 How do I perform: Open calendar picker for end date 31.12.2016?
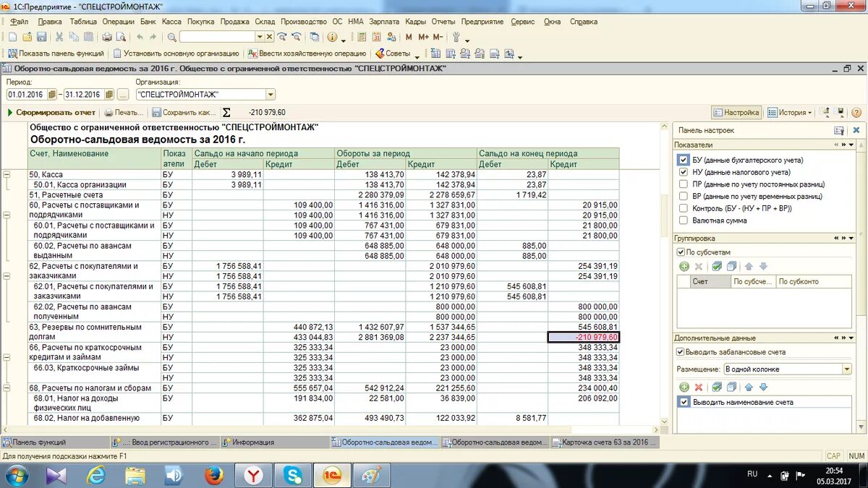109,95
